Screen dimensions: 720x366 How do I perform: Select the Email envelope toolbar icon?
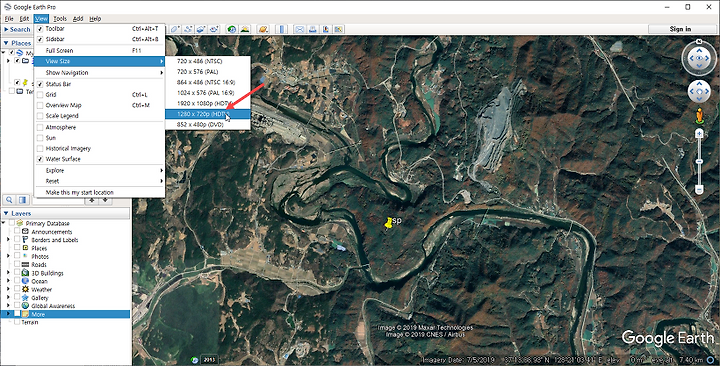coord(300,29)
